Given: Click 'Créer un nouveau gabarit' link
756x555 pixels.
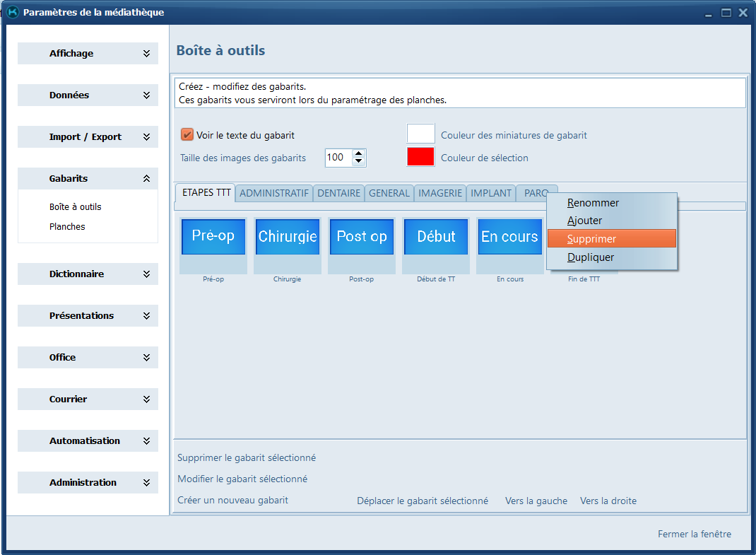Looking at the screenshot, I should (232, 501).
